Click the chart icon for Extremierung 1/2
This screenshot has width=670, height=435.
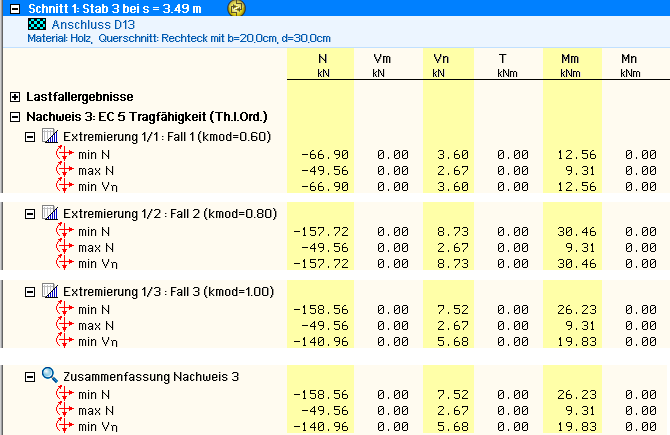pos(50,213)
